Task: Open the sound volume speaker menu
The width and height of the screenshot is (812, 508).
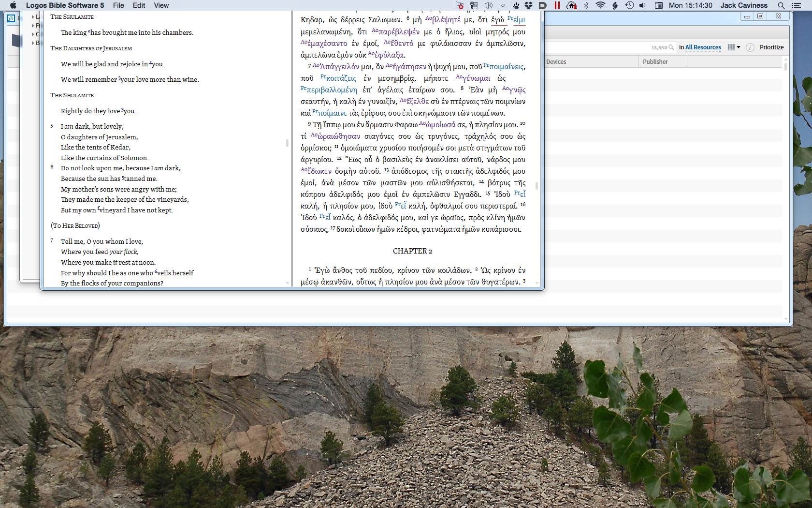Action: coord(642,5)
